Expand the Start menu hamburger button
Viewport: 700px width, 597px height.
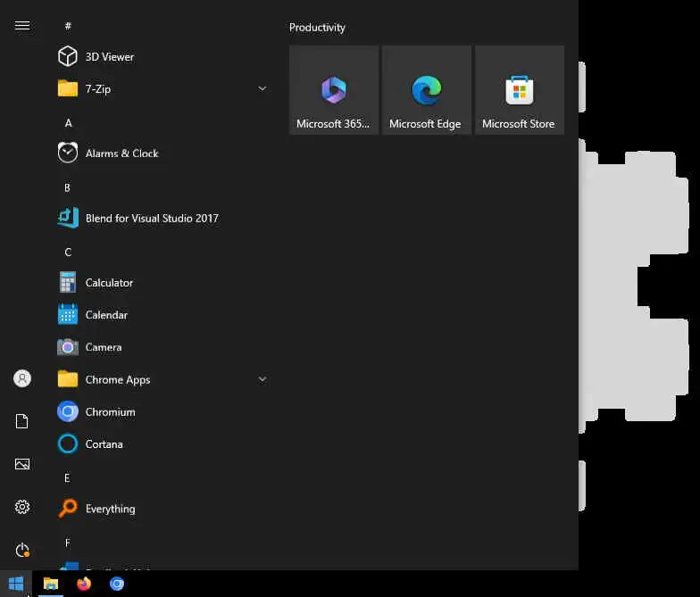(x=22, y=26)
